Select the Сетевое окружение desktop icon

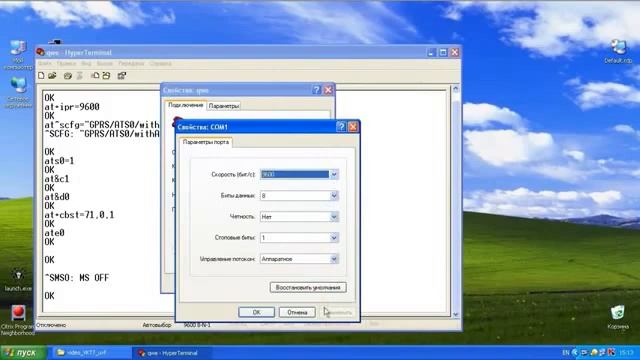pos(18,93)
